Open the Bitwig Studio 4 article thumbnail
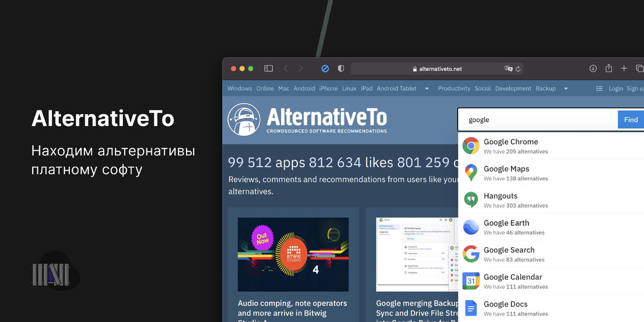The width and height of the screenshot is (644, 322). [293, 254]
